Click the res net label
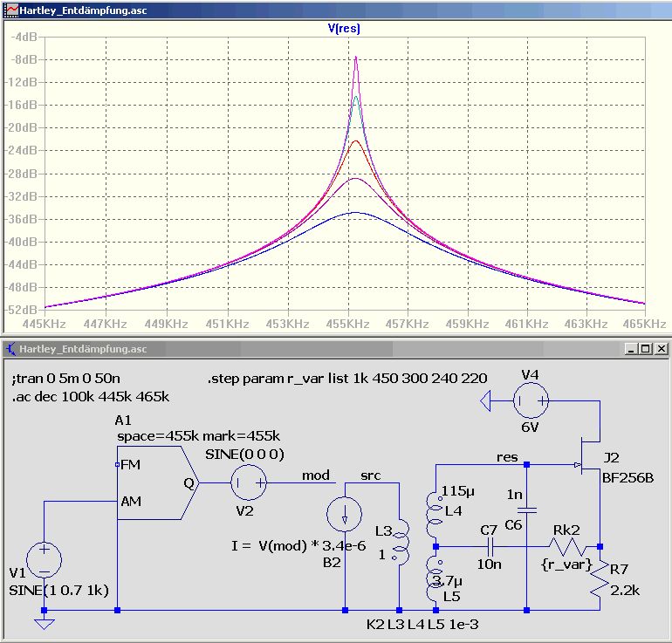 coord(507,457)
